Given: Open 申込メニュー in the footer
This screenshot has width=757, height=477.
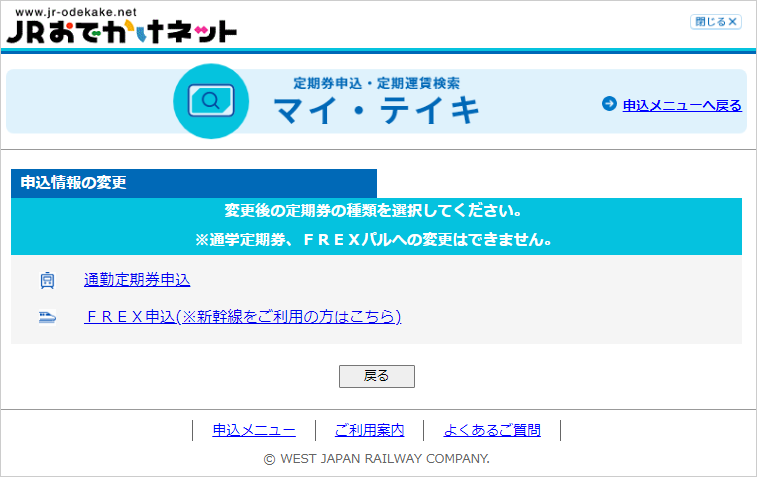Looking at the screenshot, I should [x=254, y=431].
